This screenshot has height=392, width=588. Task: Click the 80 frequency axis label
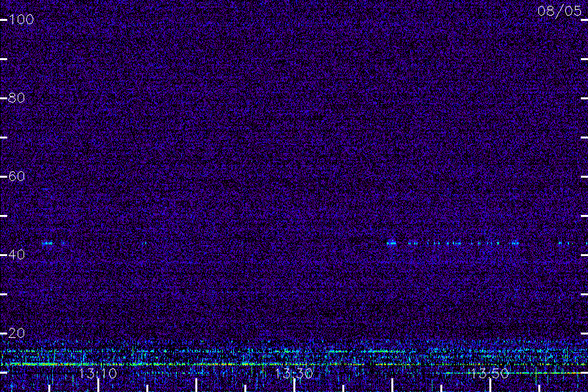click(x=16, y=98)
